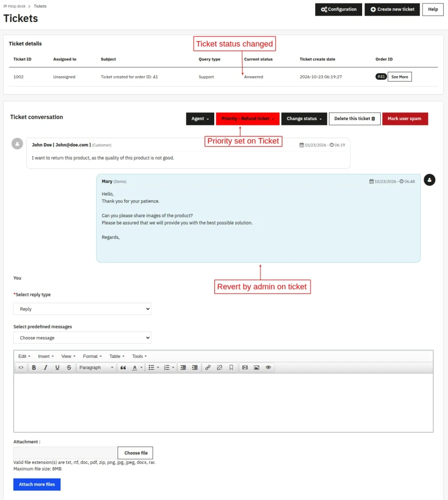Remove link using broken chain icon
The width and height of the screenshot is (448, 500).
coord(220,367)
